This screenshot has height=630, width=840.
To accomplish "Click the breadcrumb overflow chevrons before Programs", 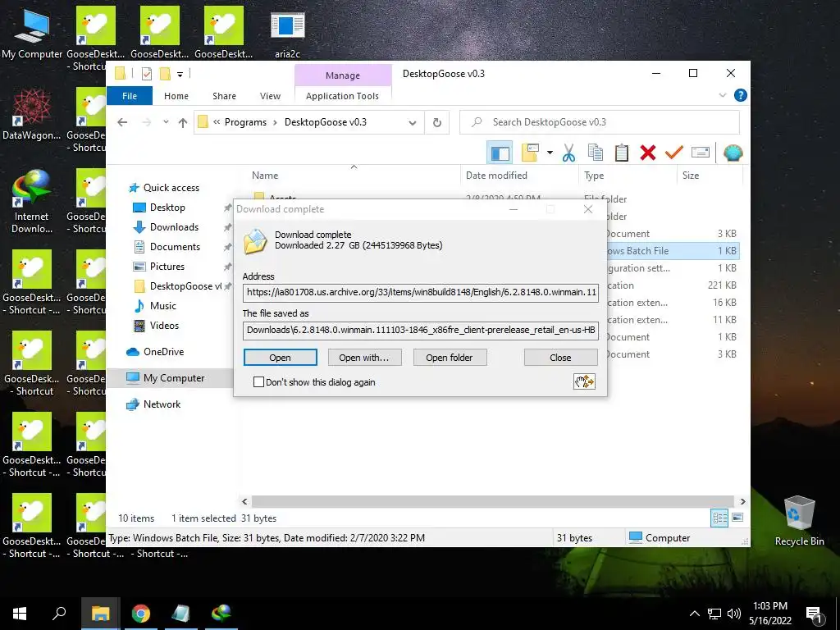I will pos(217,122).
